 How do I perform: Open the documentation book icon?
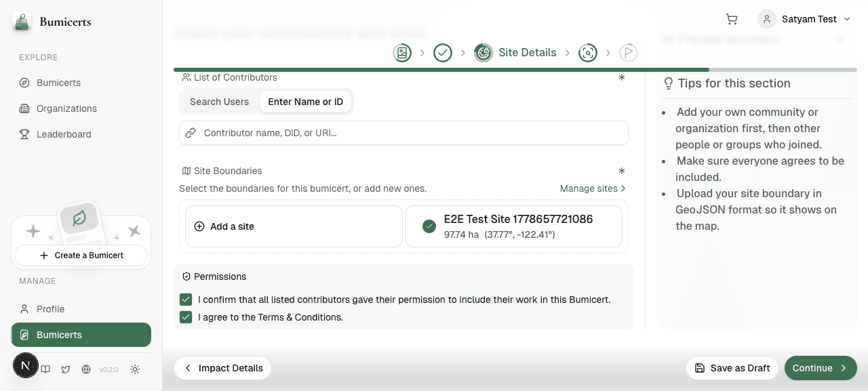click(45, 369)
